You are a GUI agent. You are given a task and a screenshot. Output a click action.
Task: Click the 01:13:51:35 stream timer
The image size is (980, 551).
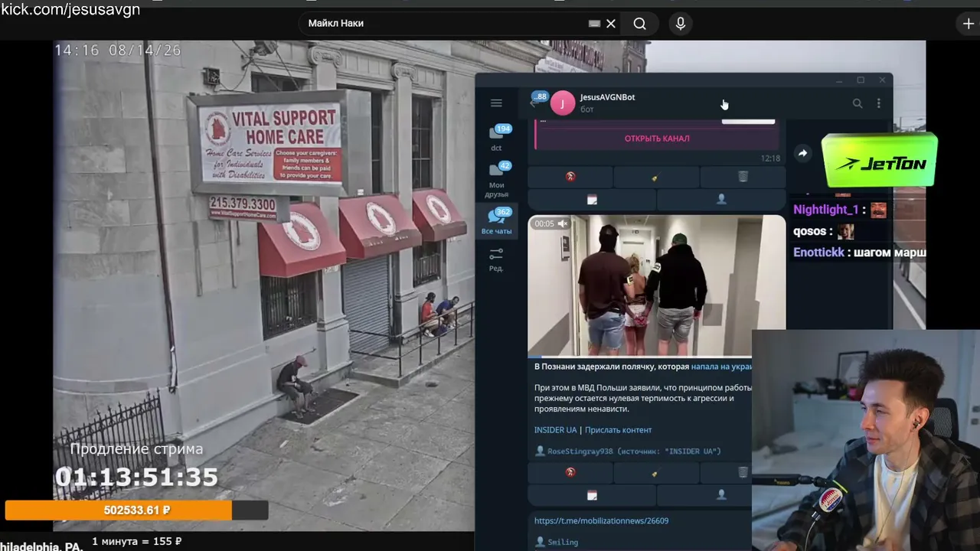136,478
